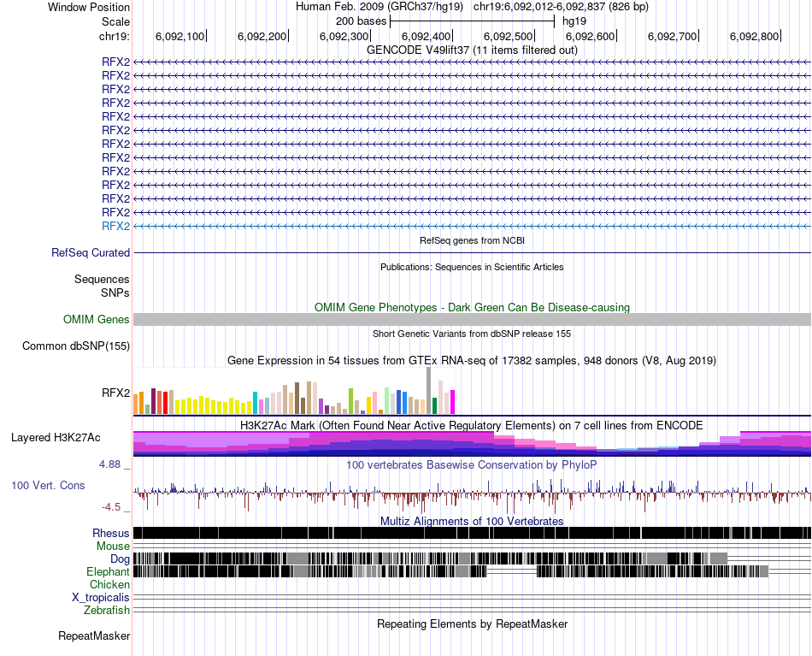Screen dimensions: 812x656
Task: Click the 4.88 upper limit value
Action: [x=109, y=464]
